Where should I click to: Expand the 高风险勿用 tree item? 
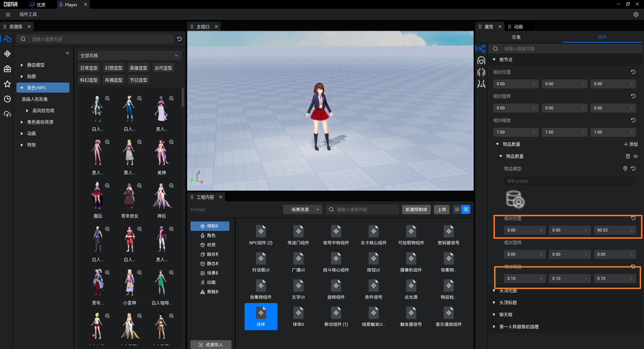coord(27,111)
